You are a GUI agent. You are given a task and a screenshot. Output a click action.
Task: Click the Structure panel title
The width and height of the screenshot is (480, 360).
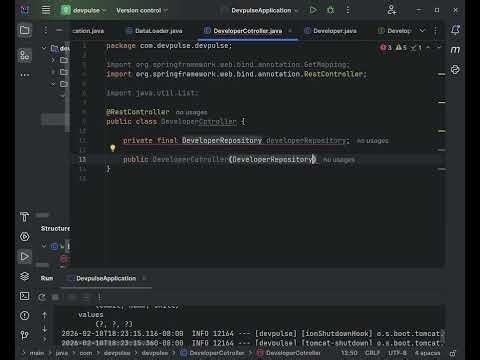tap(55, 229)
